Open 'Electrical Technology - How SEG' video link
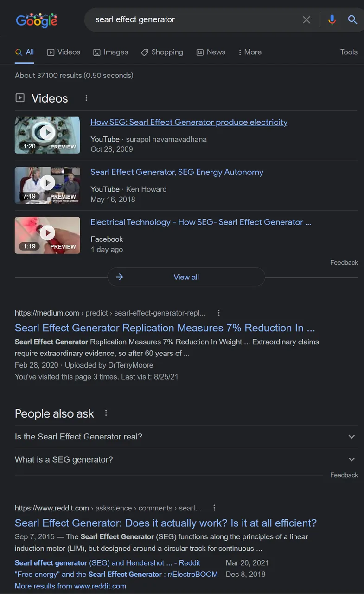The height and width of the screenshot is (594, 364). 201,222
